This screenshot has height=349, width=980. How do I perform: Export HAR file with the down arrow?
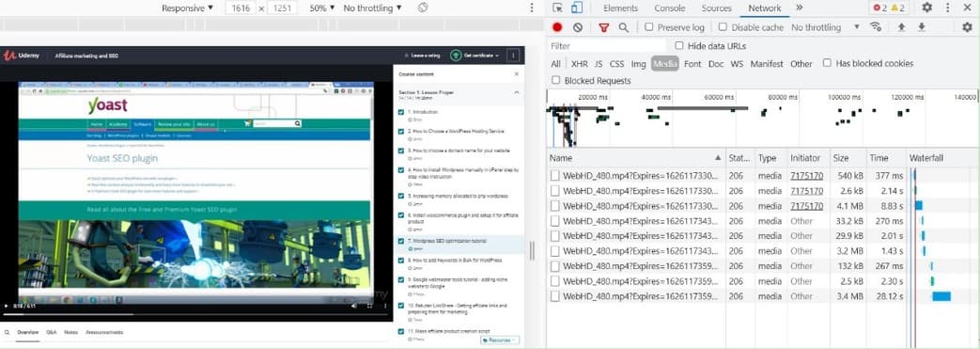[921, 27]
